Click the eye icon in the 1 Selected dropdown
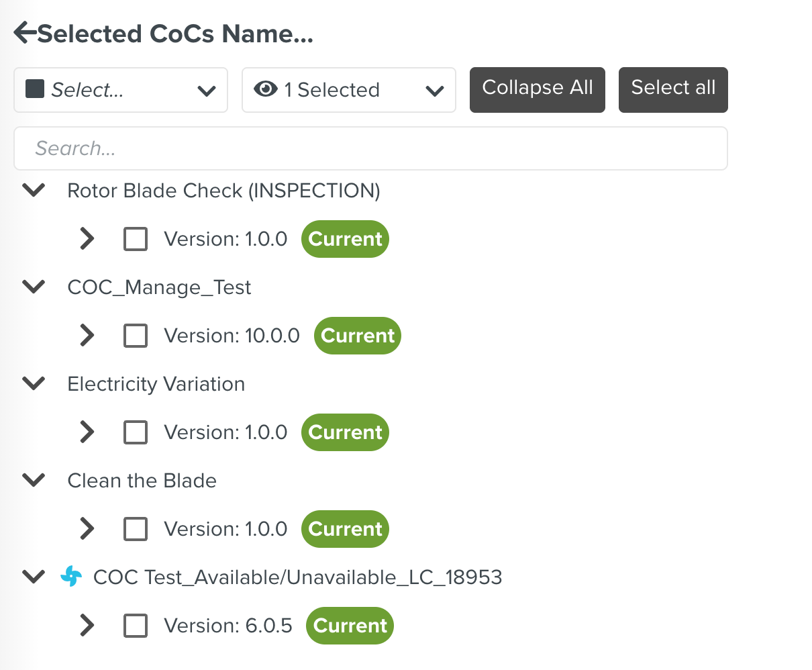Screen dimensions: 812x670 coord(266,89)
